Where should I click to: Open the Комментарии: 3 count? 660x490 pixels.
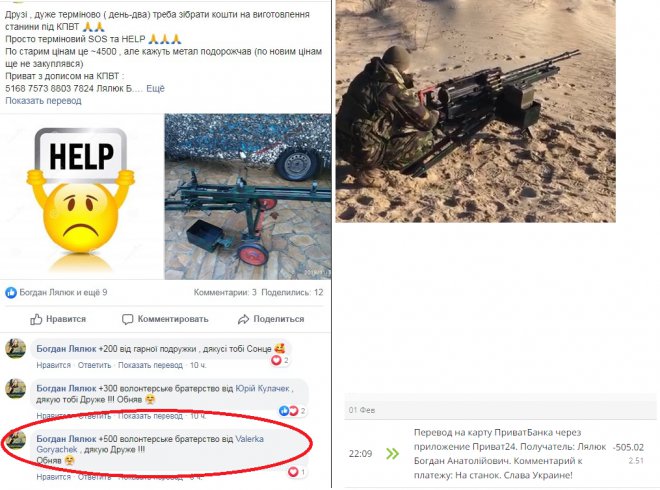[x=225, y=293]
